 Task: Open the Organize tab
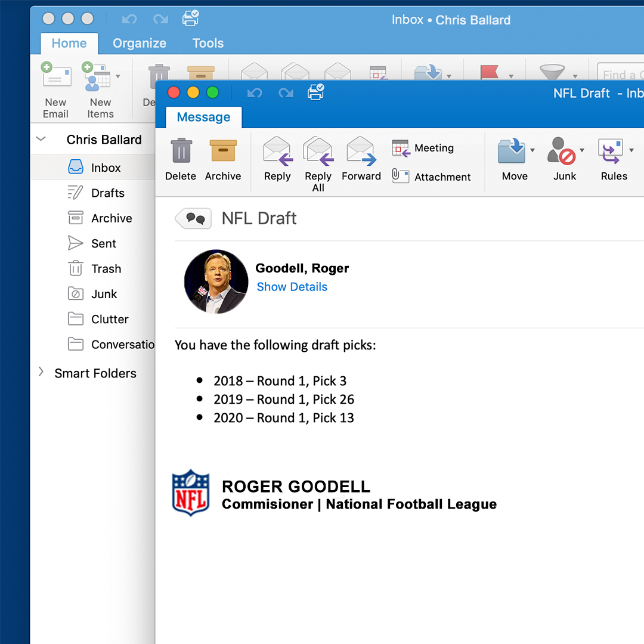click(x=139, y=43)
